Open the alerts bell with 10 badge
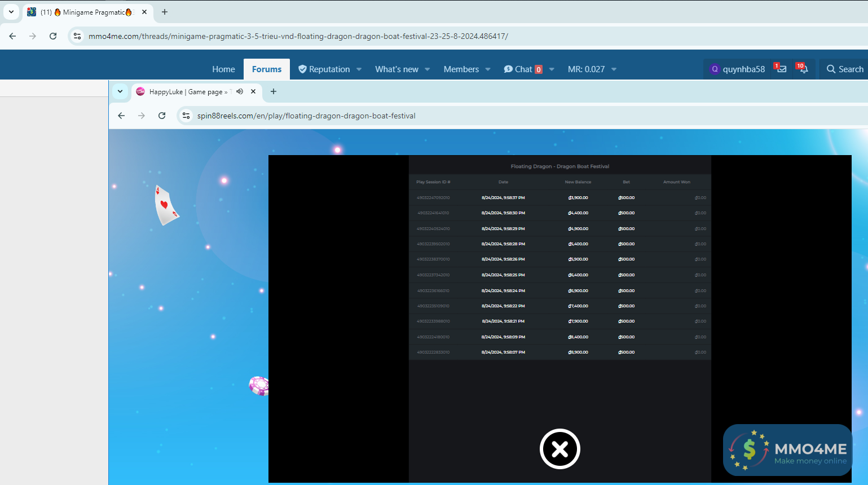This screenshot has width=868, height=485. click(x=803, y=69)
